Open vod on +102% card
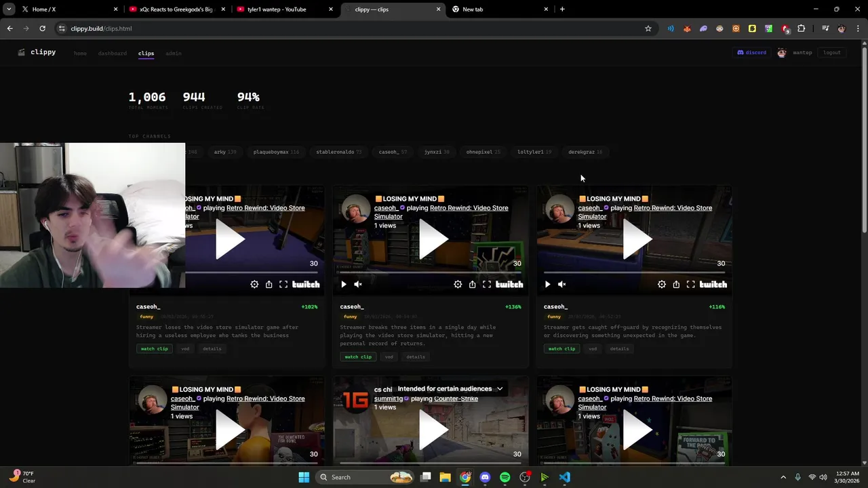Image resolution: width=868 pixels, height=488 pixels. (185, 348)
